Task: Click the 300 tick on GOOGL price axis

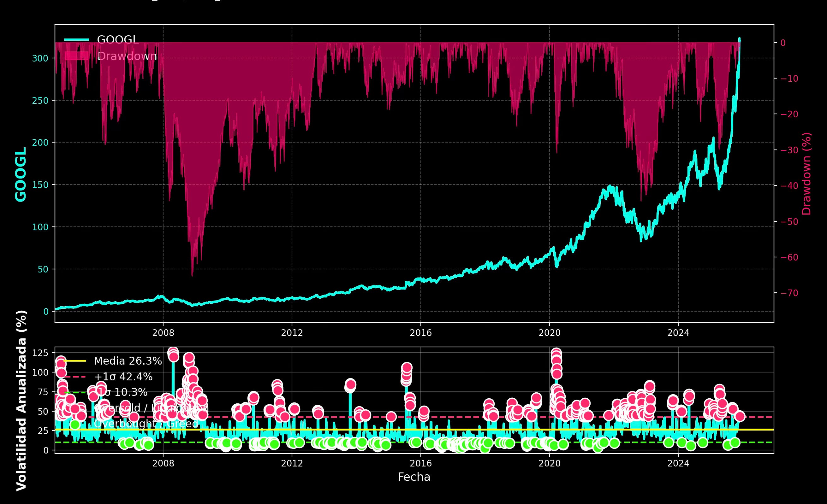Action: (40, 58)
